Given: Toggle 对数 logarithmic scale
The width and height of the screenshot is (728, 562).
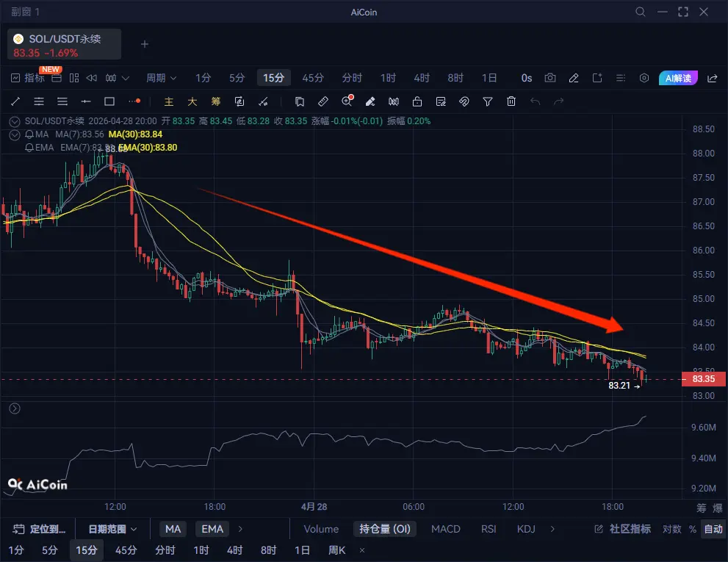Looking at the screenshot, I should click(671, 528).
